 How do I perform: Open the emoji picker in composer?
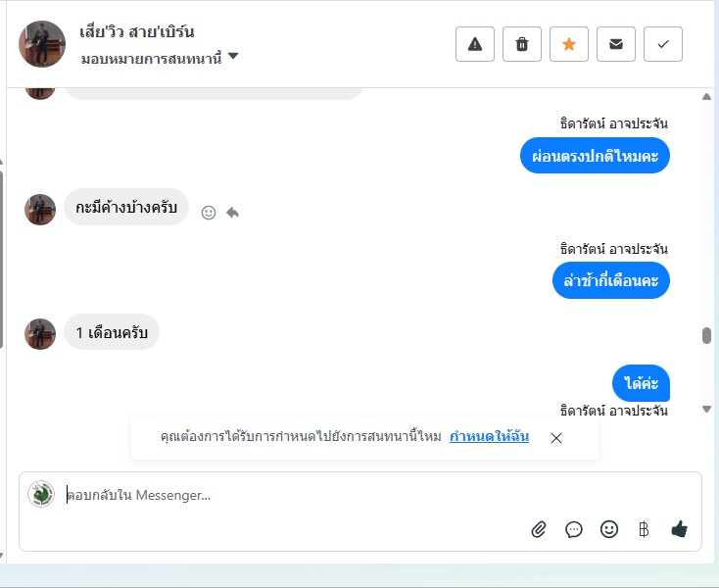(609, 529)
